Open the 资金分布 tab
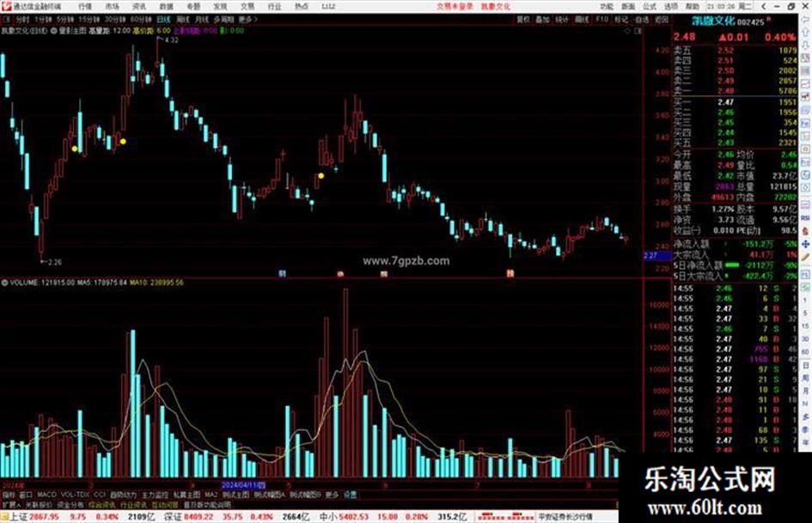 tap(70, 505)
